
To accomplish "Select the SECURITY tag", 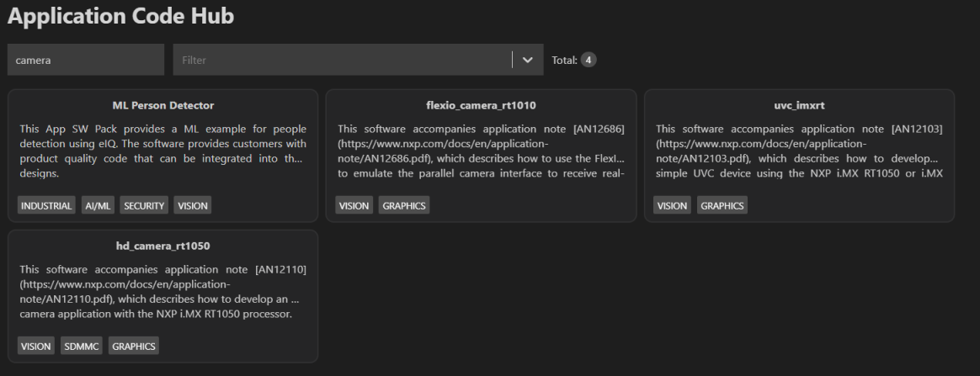I will tap(144, 205).
